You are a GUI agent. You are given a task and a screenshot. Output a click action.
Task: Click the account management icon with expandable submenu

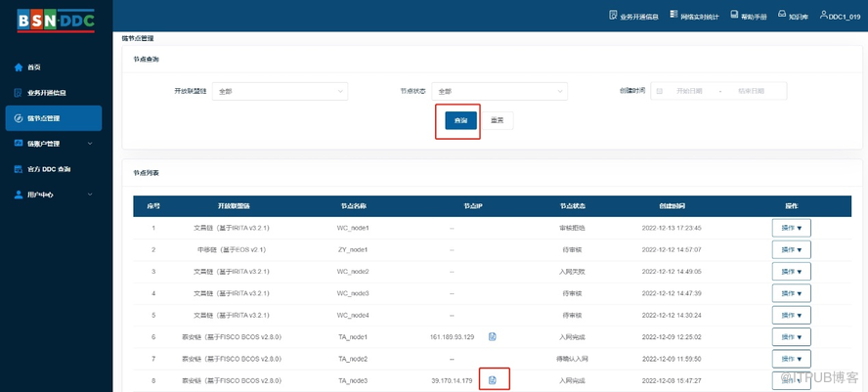click(19, 144)
